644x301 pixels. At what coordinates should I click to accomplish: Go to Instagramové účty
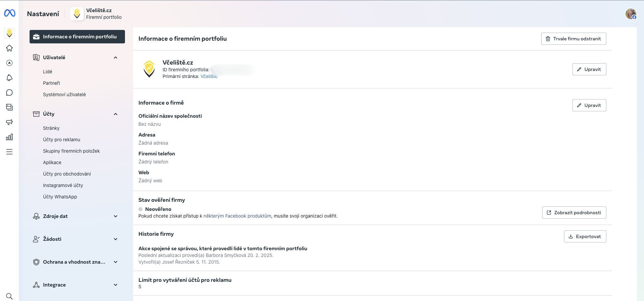(63, 185)
